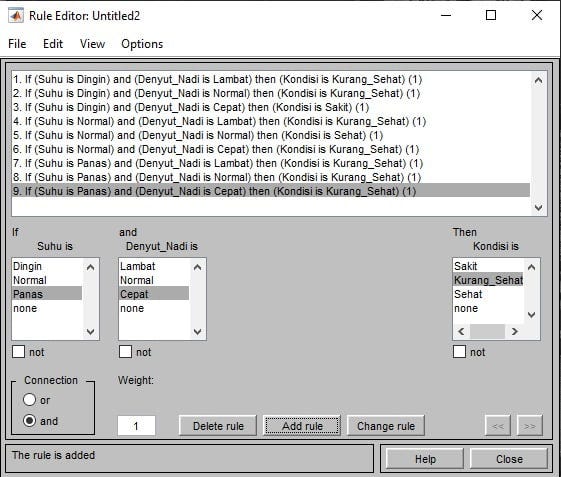561x477 pixels.
Task: Open the File menu
Action: pyautogui.click(x=17, y=44)
